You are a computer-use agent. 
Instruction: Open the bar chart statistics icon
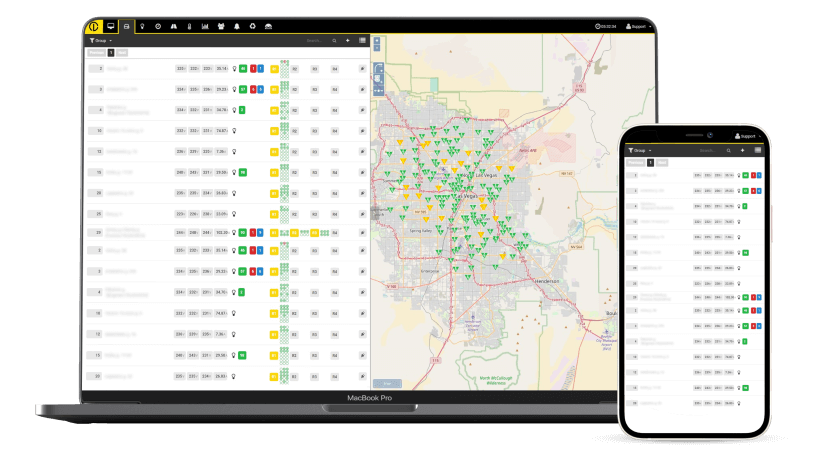(x=205, y=26)
